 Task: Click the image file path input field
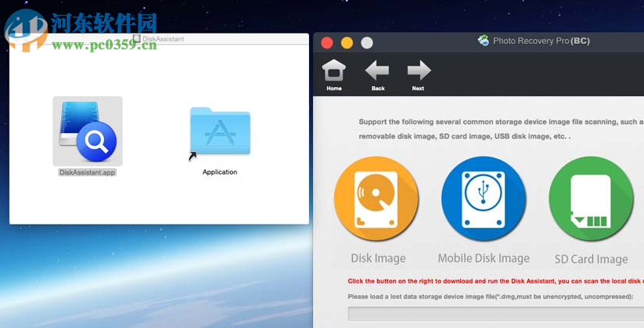(496, 314)
